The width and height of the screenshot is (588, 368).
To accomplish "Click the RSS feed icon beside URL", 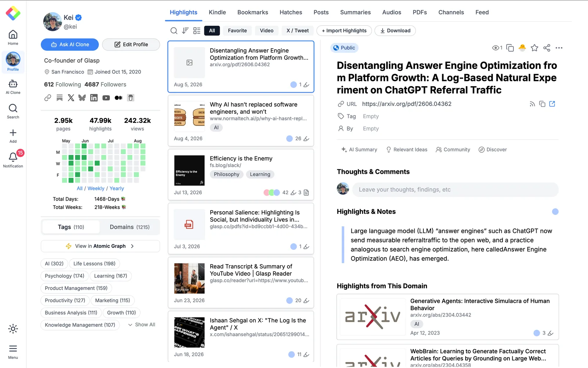I will [x=532, y=104].
